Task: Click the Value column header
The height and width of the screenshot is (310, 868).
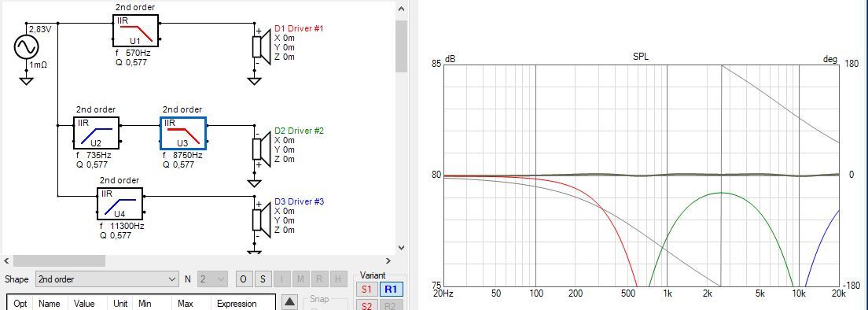Action: point(84,304)
